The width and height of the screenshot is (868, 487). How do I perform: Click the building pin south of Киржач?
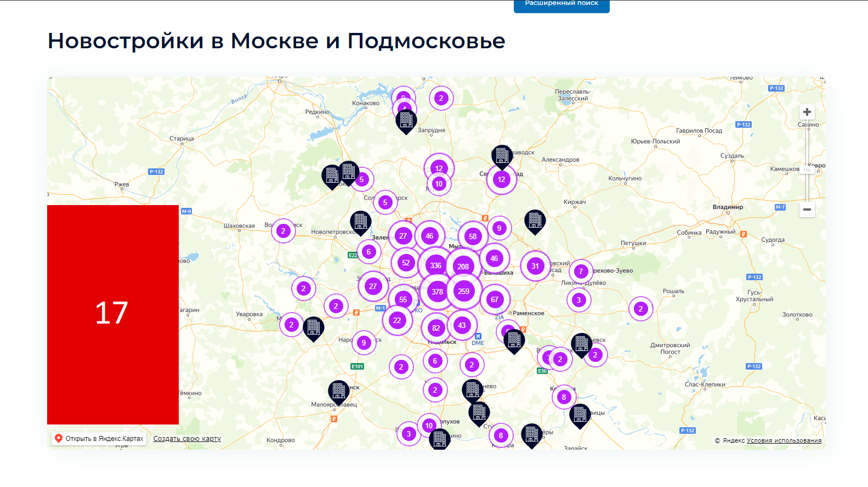point(535,222)
